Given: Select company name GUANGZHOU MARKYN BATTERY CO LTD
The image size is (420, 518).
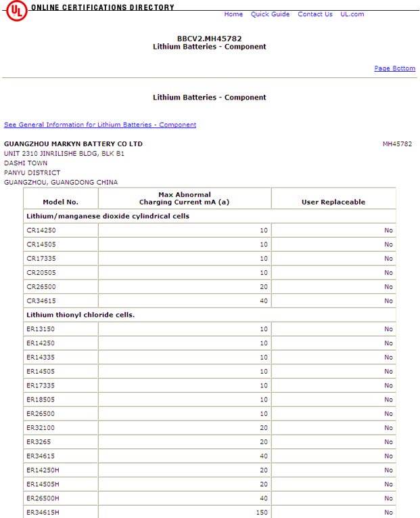Looking at the screenshot, I should pyautogui.click(x=73, y=144).
